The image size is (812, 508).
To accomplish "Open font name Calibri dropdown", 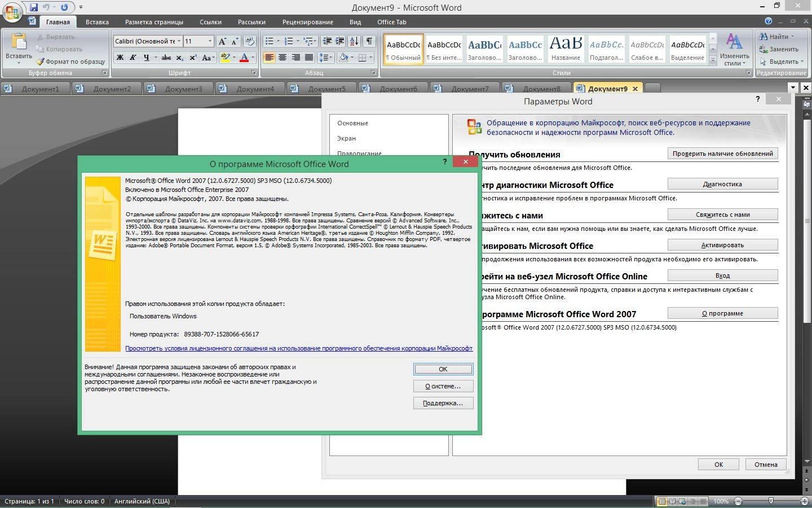I will coord(179,41).
